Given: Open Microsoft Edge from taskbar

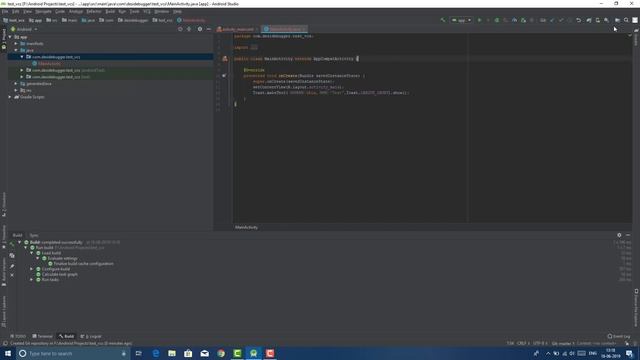Looking at the screenshot, I should click(156, 353).
